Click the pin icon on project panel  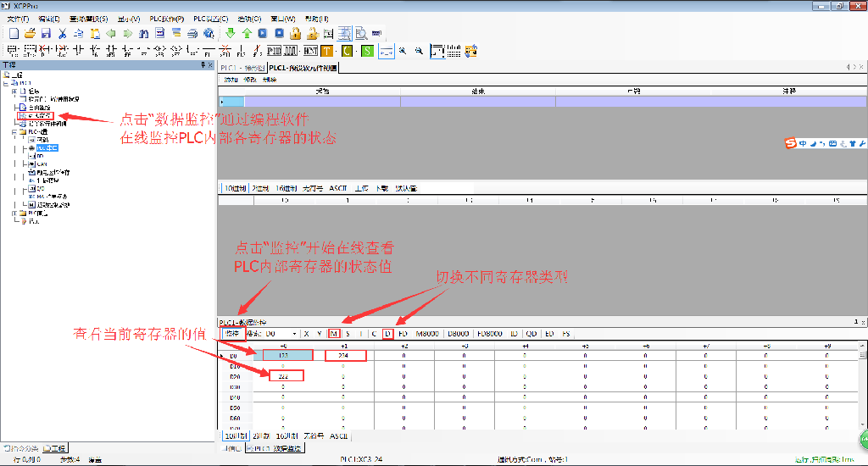click(203, 64)
